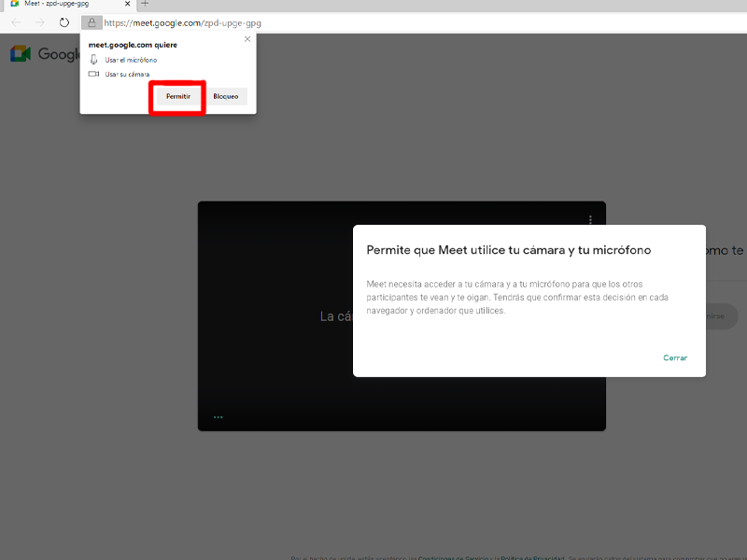Click the 'Permite que Meet utilice tu cámara y tu micrófono' heading
Screen dimensions: 747x560
point(508,250)
